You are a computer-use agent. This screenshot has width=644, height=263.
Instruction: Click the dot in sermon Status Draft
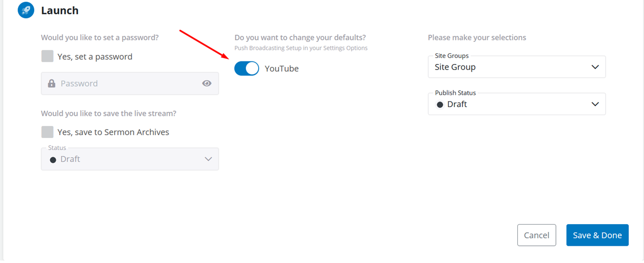coord(53,160)
